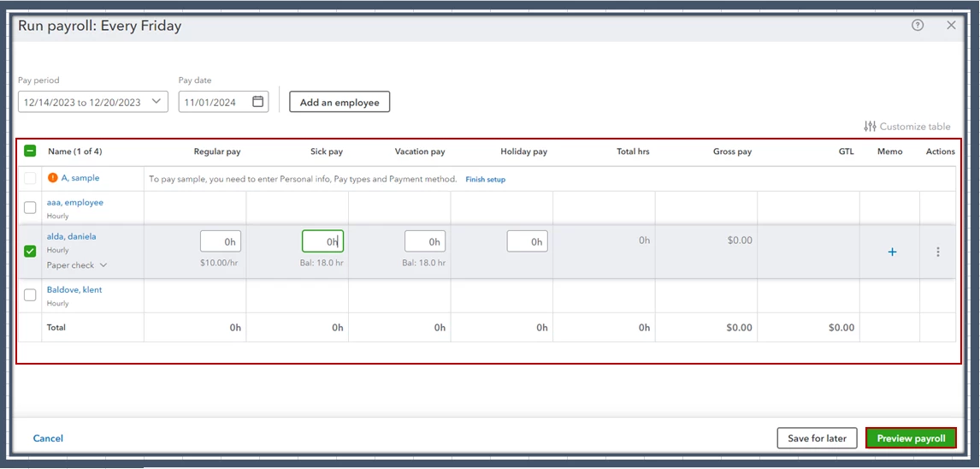The image size is (980, 469).
Task: Click the Vacation pay Bal: 18.0 hr text
Action: [x=424, y=263]
